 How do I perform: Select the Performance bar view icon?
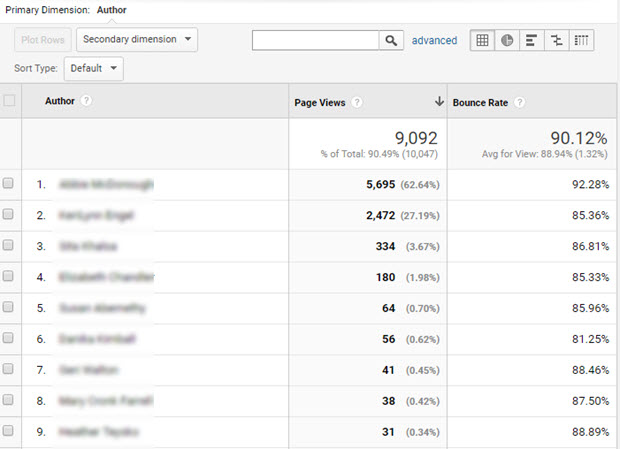click(532, 41)
